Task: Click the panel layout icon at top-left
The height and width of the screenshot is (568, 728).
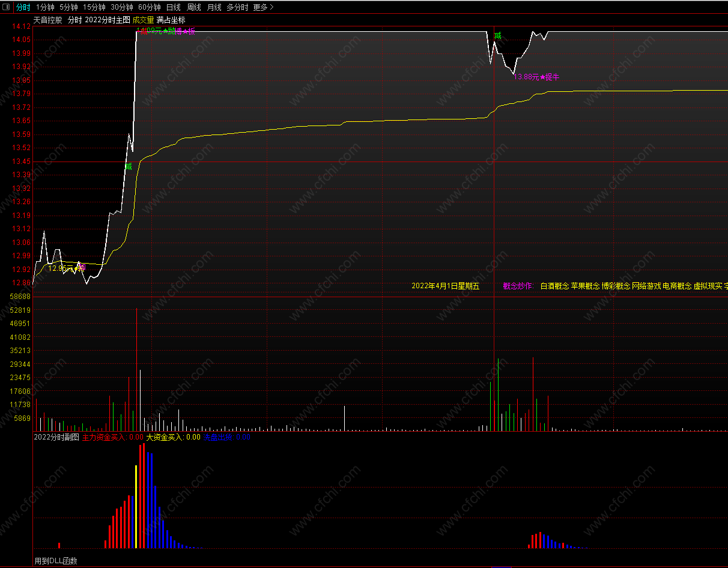Action: pos(5,7)
